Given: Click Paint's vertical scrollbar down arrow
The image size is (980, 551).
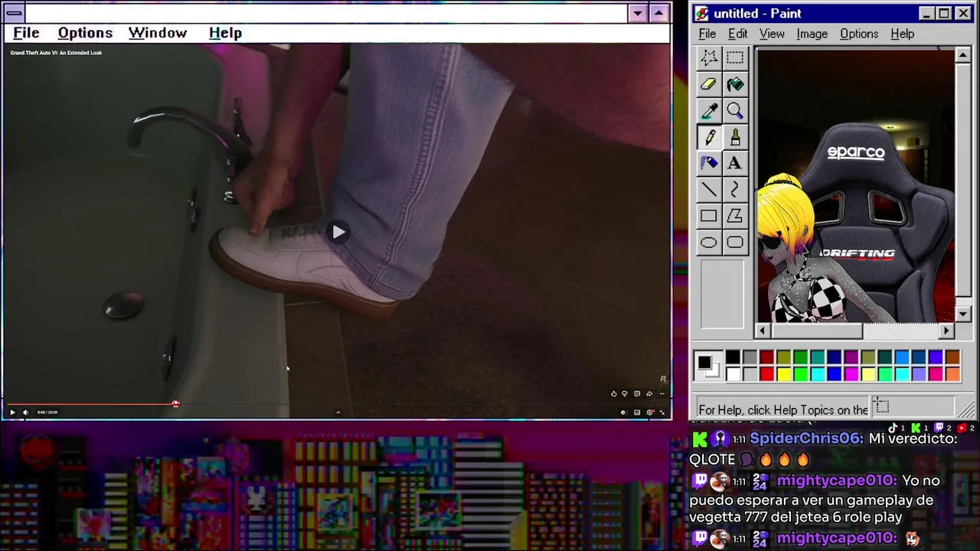Looking at the screenshot, I should pyautogui.click(x=963, y=314).
